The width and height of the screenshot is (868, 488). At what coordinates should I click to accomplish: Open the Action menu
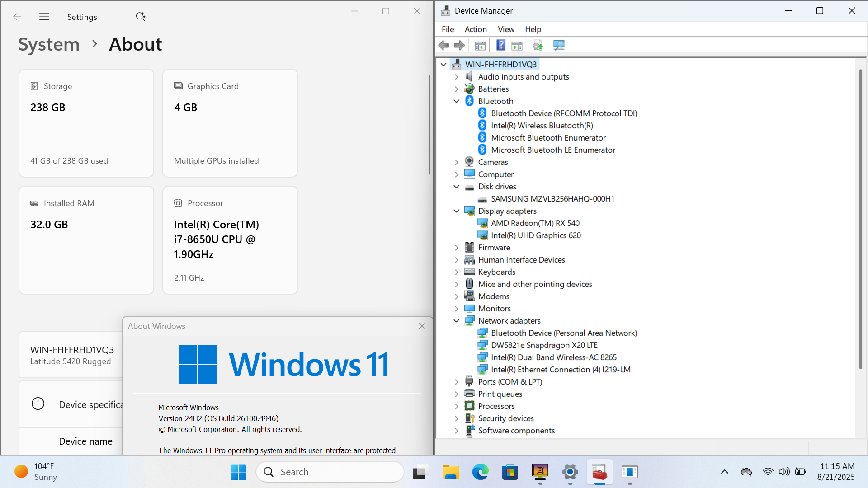coord(476,29)
